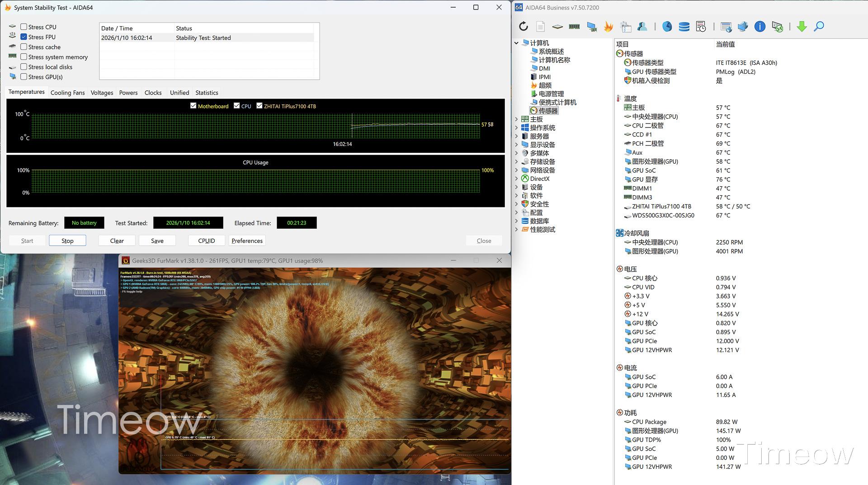Expand the 主板 tree node
This screenshot has height=485, width=868.
[517, 119]
